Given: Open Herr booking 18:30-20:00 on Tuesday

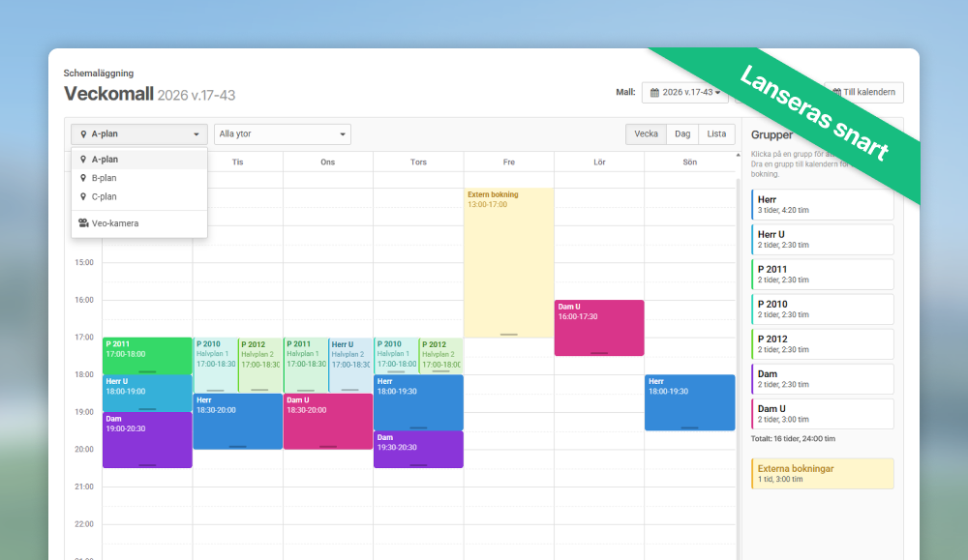Looking at the screenshot, I should [x=238, y=422].
